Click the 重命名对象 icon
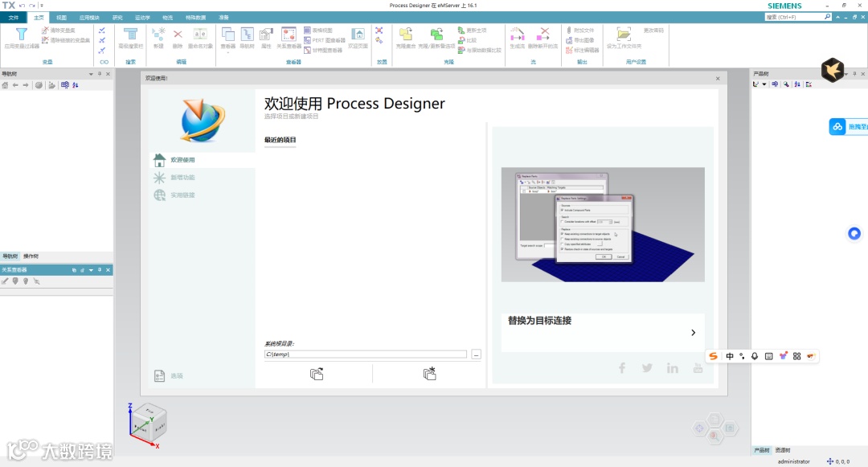 (x=200, y=35)
